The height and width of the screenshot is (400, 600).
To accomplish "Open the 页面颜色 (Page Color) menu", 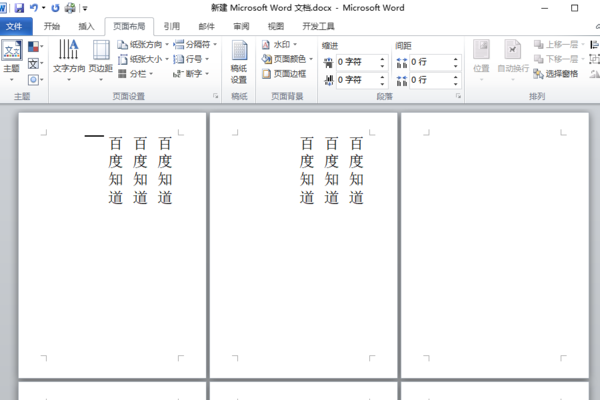I will click(x=287, y=59).
